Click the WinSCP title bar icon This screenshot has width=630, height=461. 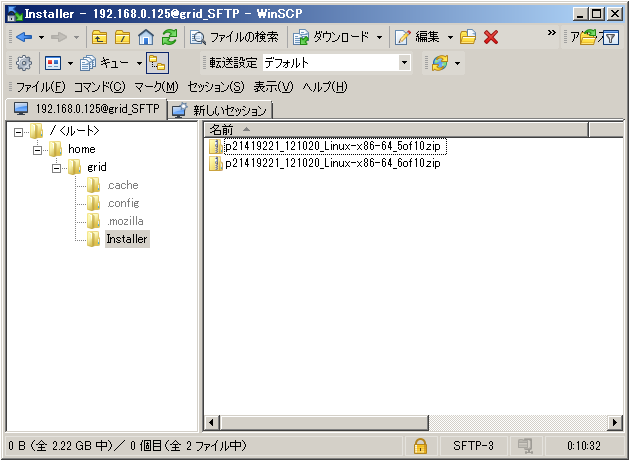pyautogui.click(x=15, y=14)
